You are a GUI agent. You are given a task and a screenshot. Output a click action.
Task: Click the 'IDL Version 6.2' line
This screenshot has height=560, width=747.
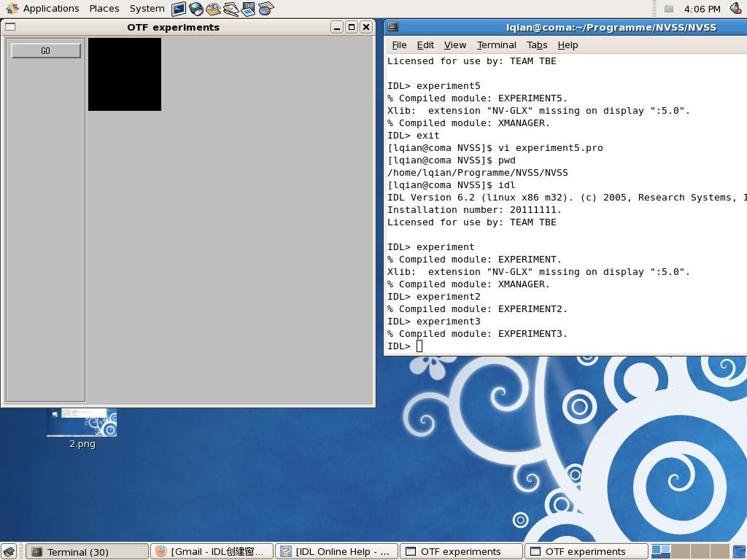pos(567,198)
